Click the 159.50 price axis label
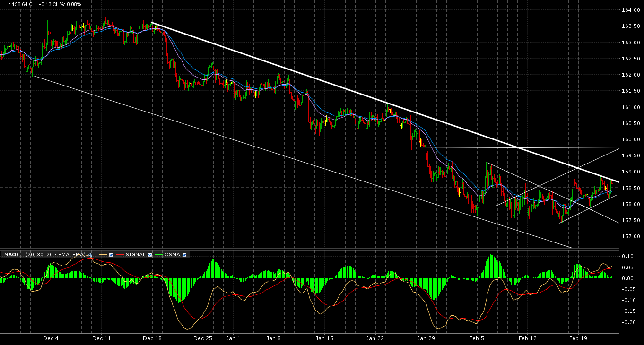This screenshot has height=345, width=644. [x=631, y=155]
